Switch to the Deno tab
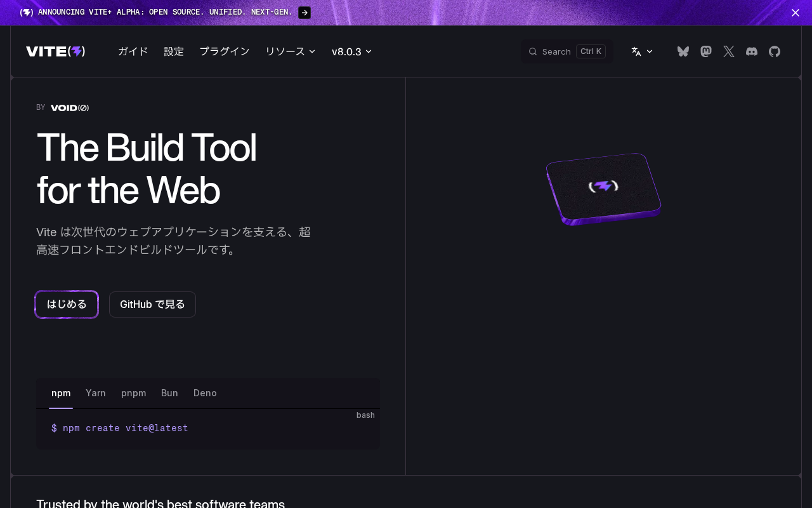This screenshot has height=508, width=812. pyautogui.click(x=205, y=393)
